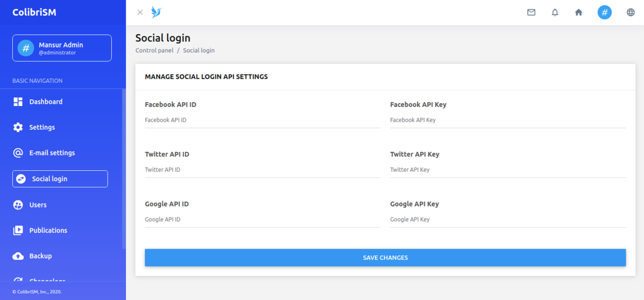Screen dimensions: 644x300
Task: Open the mail envelope icon
Action: click(531, 13)
